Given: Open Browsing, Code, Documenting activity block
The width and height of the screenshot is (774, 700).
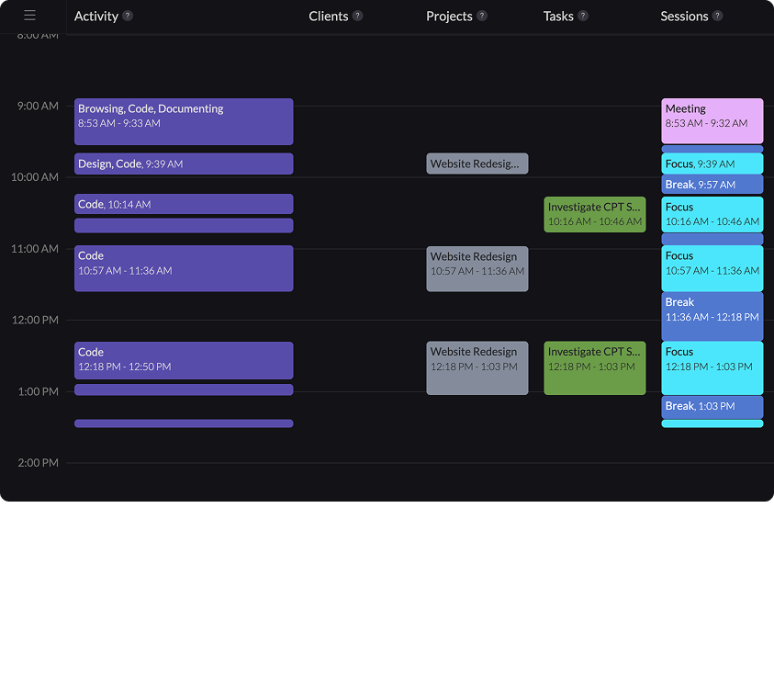Looking at the screenshot, I should 184,121.
